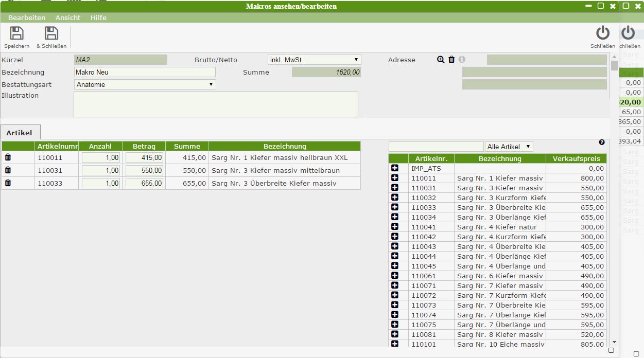Screen dimensions: 644x358
Task: Remove article 110033 via trash icon
Action: tap(8, 183)
